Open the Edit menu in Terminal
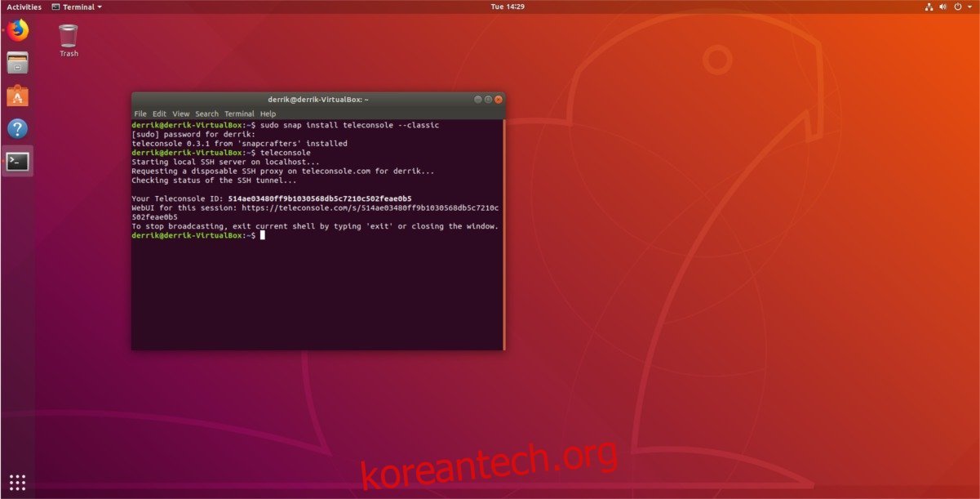The height and width of the screenshot is (499, 980). click(x=158, y=114)
